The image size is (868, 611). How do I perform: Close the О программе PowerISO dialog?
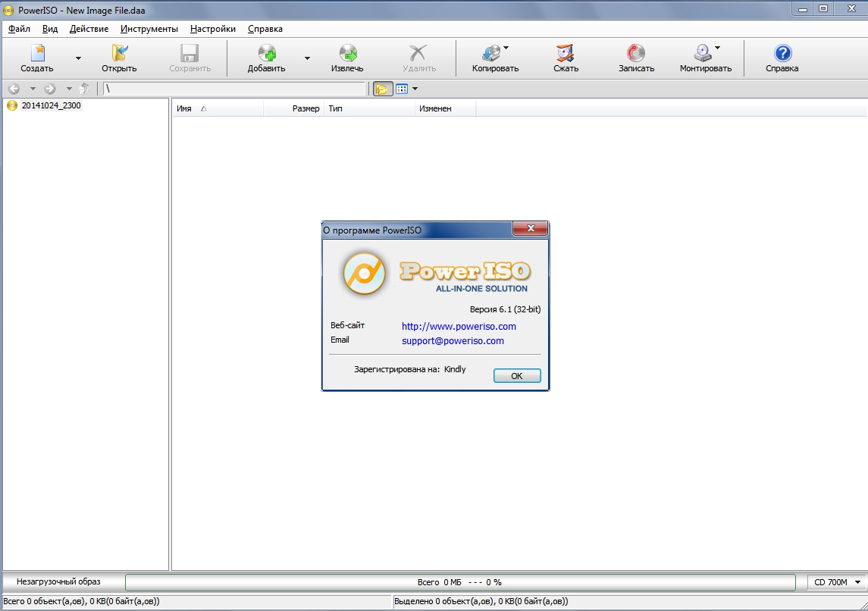point(531,228)
